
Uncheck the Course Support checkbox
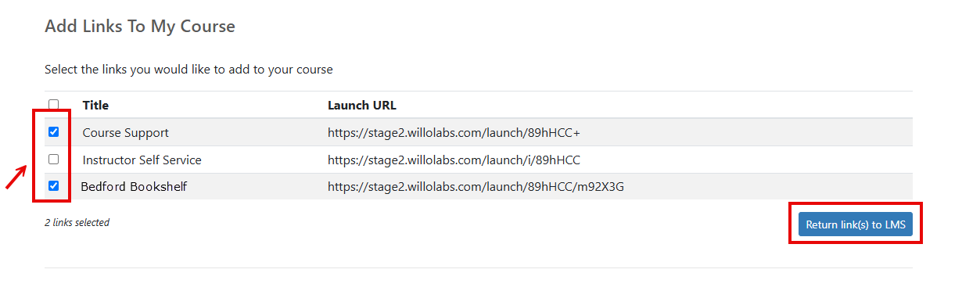coord(53,132)
